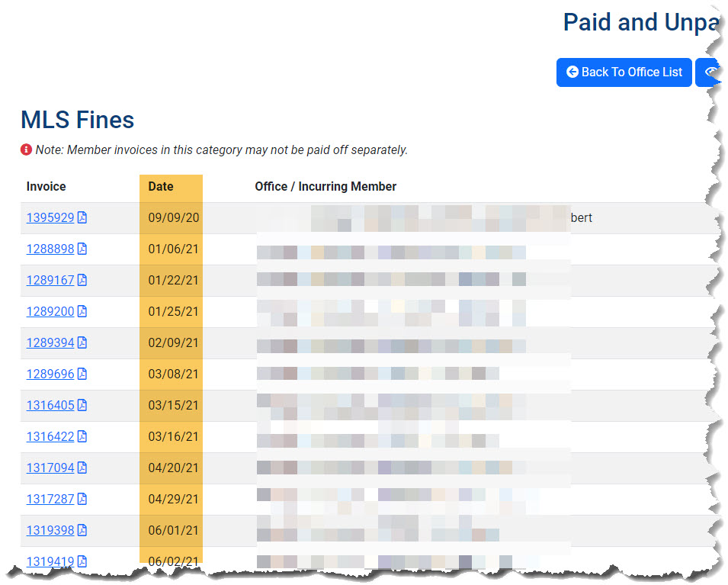Viewport: 728px width, 585px height.
Task: Open PDF icon for invoice 1288898
Action: (x=82, y=249)
